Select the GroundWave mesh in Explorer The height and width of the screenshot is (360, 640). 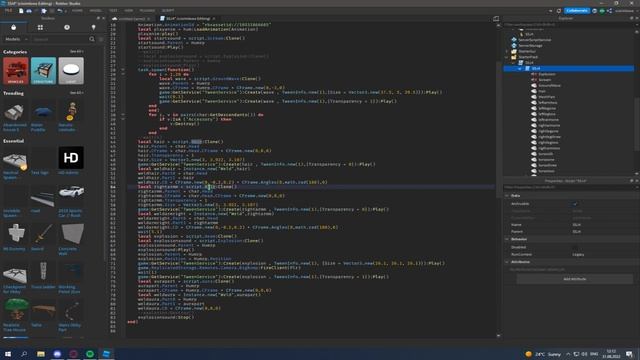pos(549,86)
